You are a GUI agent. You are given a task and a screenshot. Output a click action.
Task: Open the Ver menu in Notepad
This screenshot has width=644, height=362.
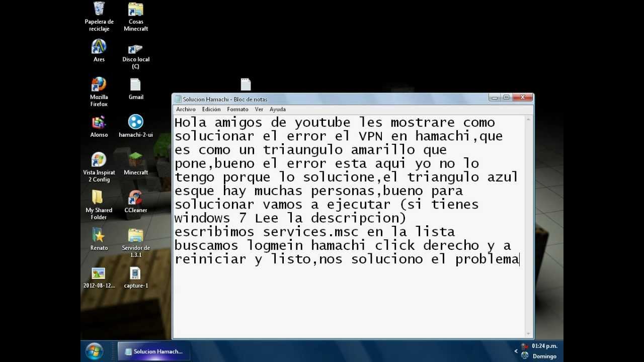pyautogui.click(x=259, y=109)
